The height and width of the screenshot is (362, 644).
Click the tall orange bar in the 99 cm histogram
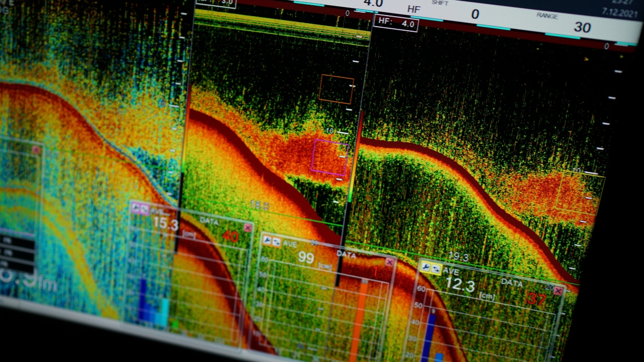(x=358, y=322)
